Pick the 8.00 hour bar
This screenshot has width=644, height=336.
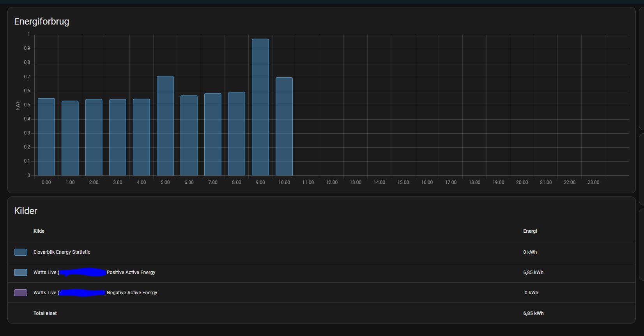(x=236, y=134)
